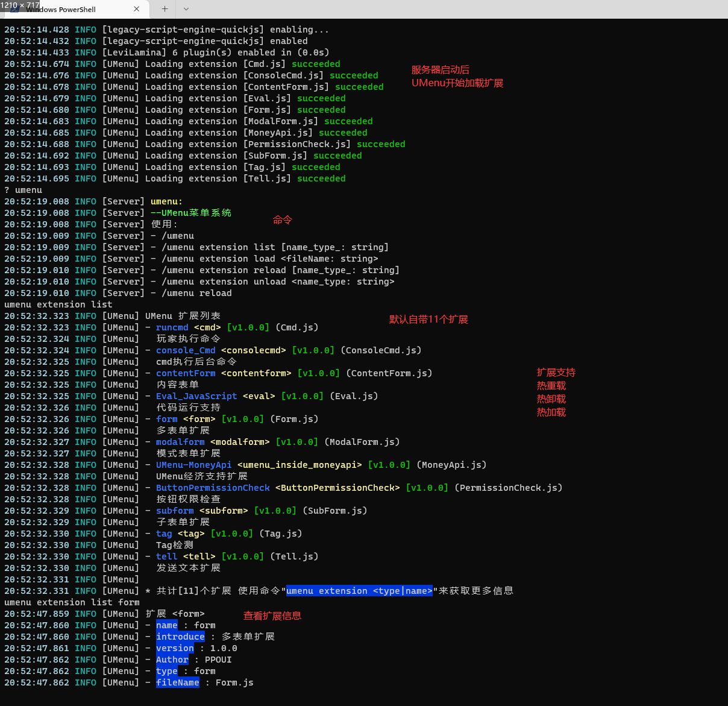Click the yellow '<consolecmd>' type

coord(254,350)
